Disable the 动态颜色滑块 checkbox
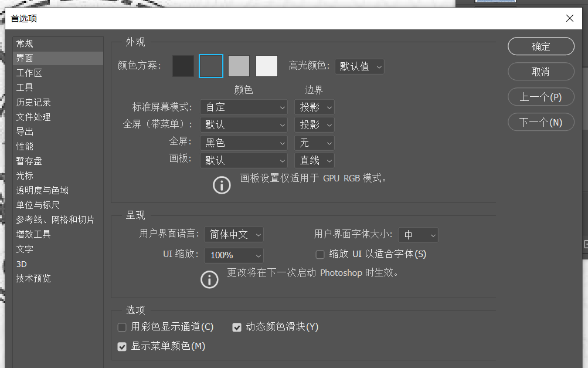The height and width of the screenshot is (368, 588). (x=237, y=327)
